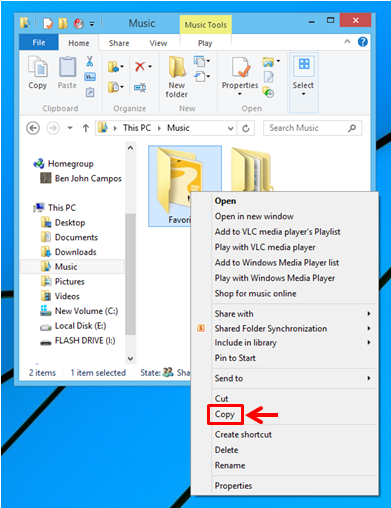Click the Cut scissors icon in Clipboard group
Screen dimensions: 391x508
point(89,61)
